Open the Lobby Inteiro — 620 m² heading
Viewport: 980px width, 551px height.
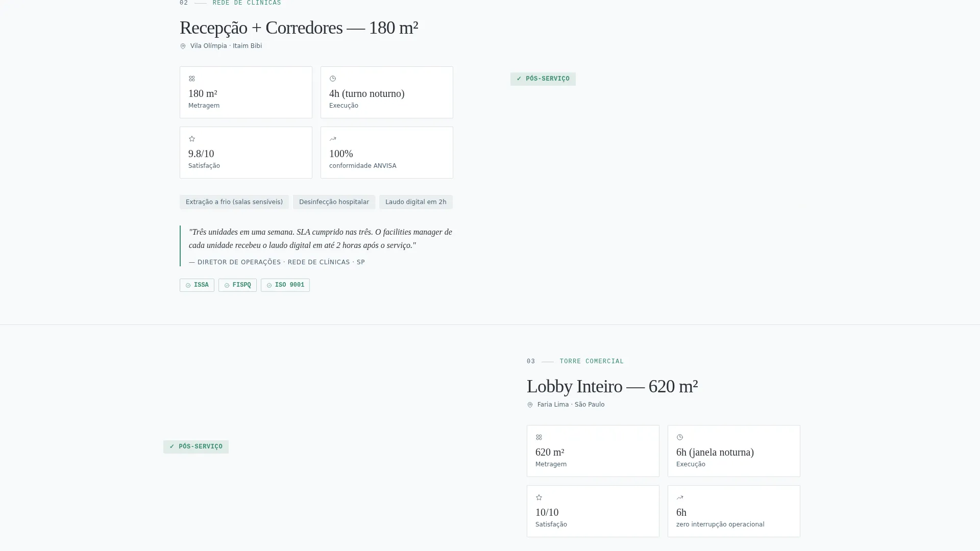(x=612, y=387)
